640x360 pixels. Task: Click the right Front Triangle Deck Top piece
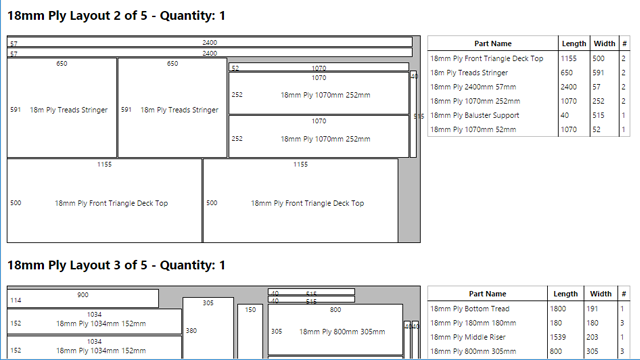click(300, 200)
